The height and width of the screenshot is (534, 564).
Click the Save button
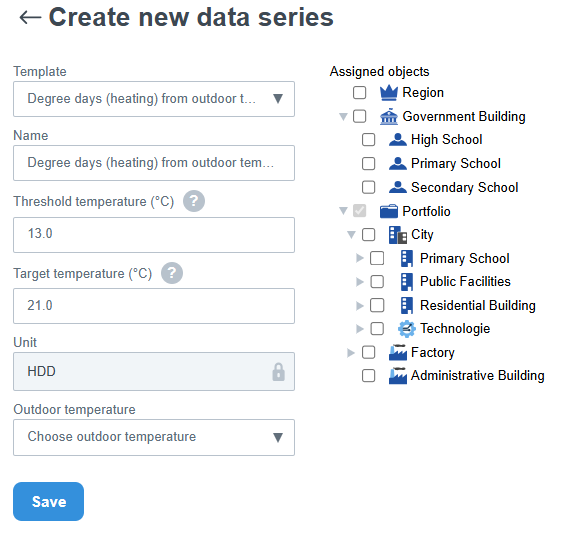tap(49, 501)
